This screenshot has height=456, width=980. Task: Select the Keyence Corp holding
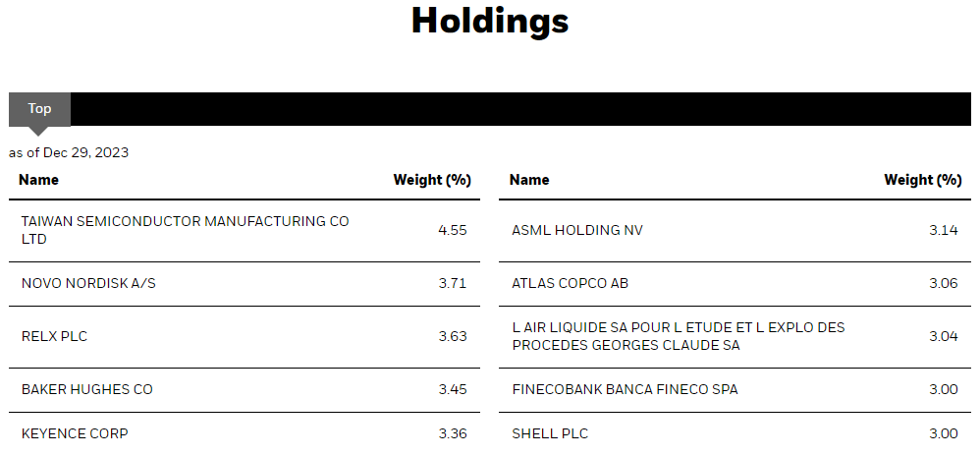(x=75, y=433)
